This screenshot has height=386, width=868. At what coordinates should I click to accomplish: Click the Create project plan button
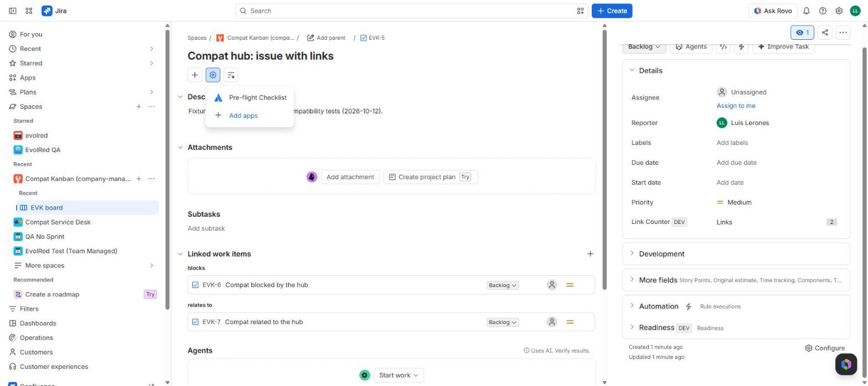click(430, 177)
